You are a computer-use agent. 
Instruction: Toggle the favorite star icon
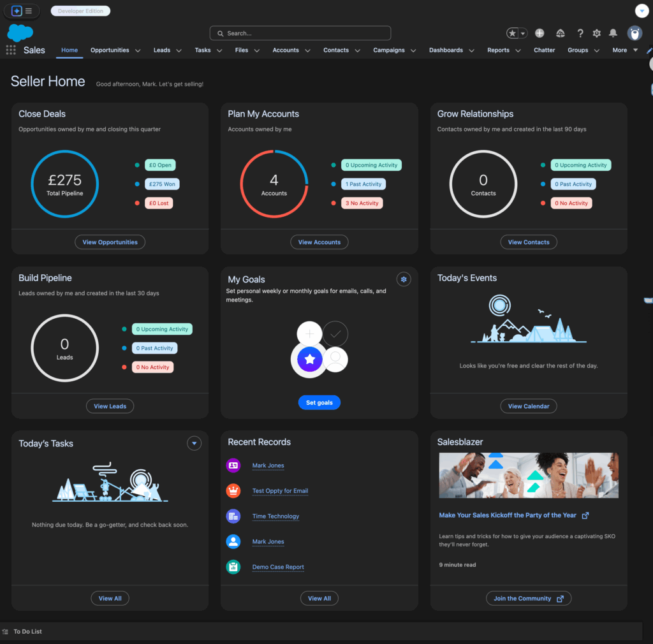tap(512, 32)
